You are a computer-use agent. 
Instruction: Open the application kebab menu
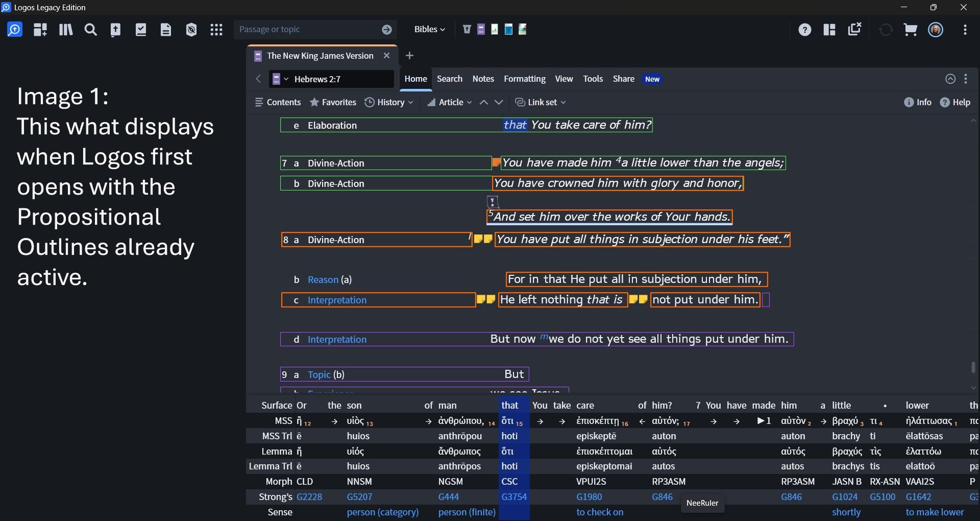click(x=965, y=30)
